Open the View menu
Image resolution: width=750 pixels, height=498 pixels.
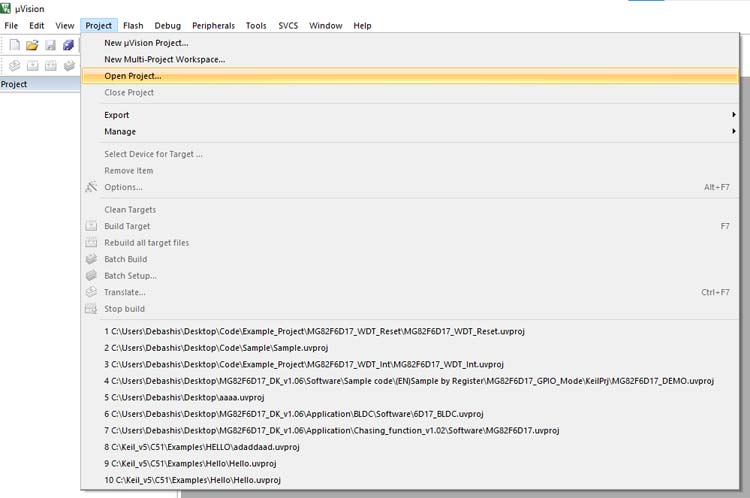coord(65,26)
